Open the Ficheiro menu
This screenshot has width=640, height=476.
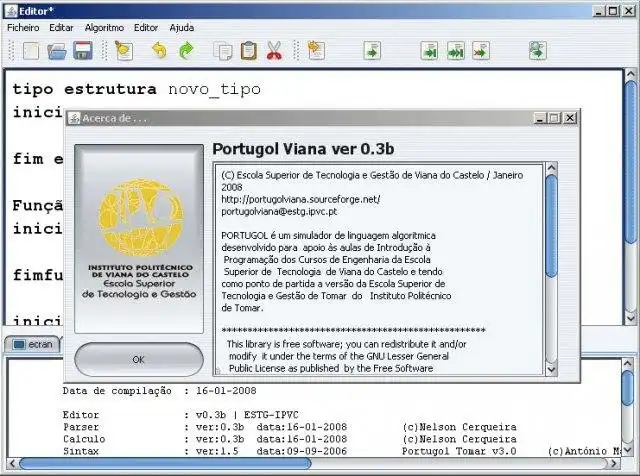[23, 28]
